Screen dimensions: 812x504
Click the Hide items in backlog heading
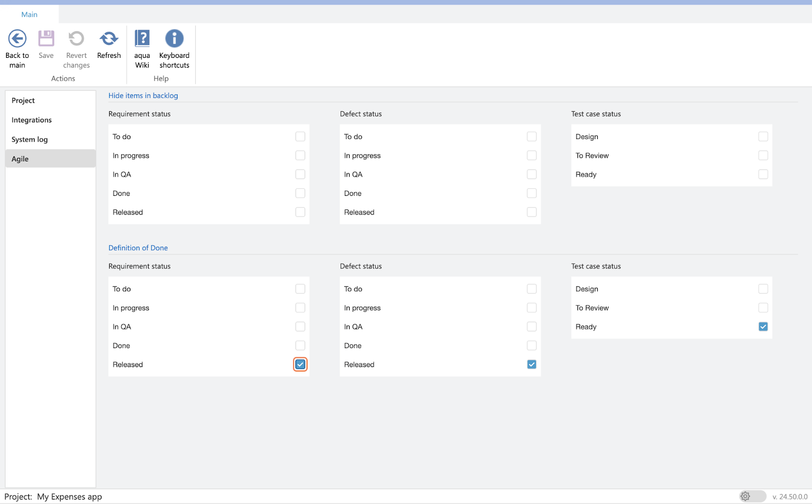point(143,95)
